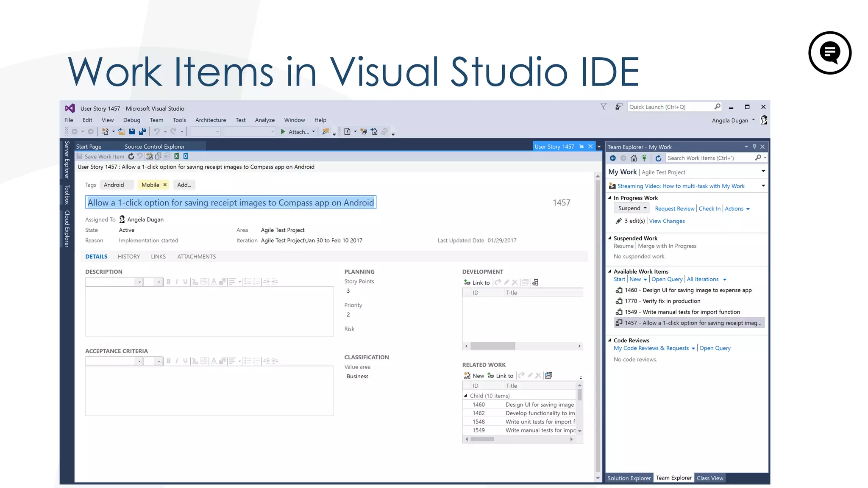Click the View Changes link

point(667,221)
